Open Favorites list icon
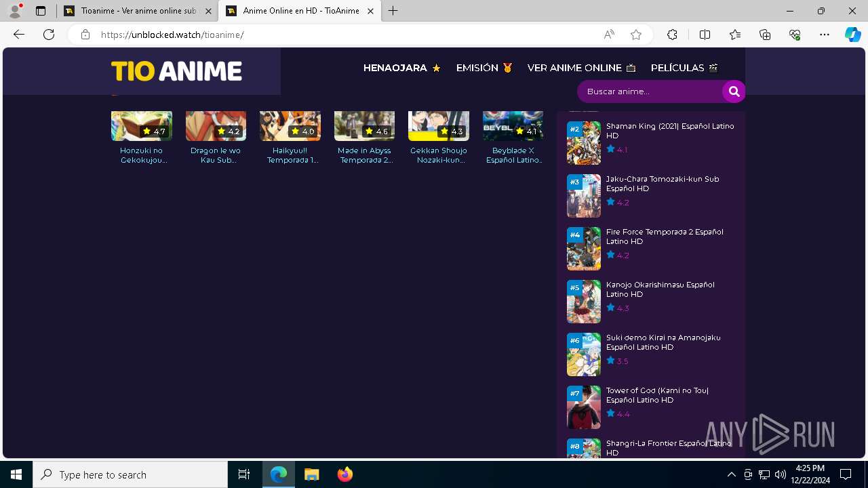 coord(735,35)
